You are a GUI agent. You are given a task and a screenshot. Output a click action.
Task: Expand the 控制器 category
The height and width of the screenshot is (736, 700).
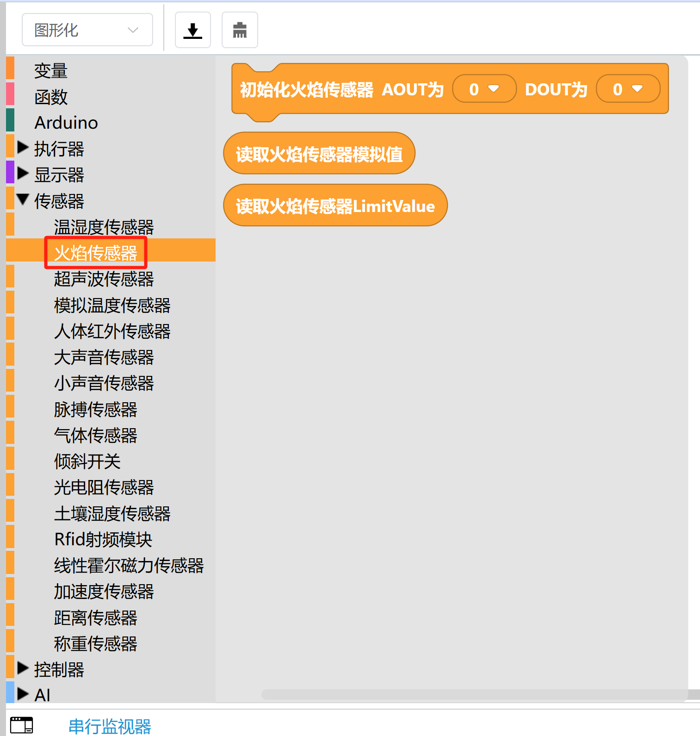click(x=23, y=668)
